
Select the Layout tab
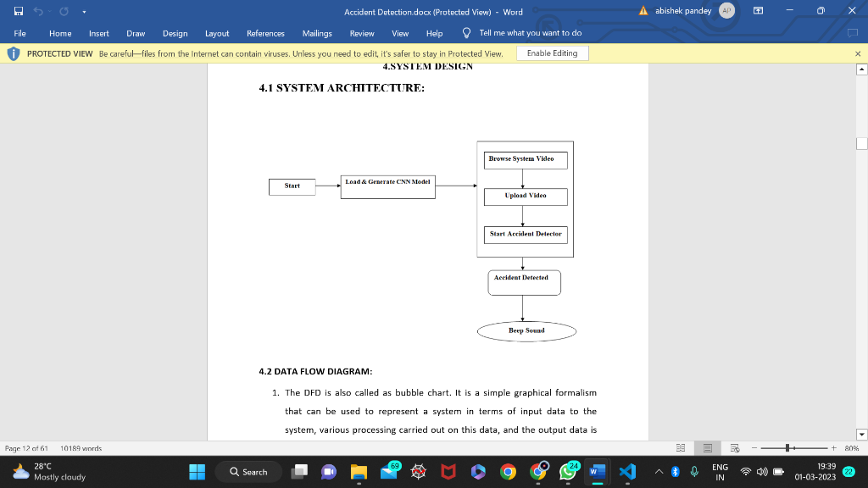click(217, 33)
